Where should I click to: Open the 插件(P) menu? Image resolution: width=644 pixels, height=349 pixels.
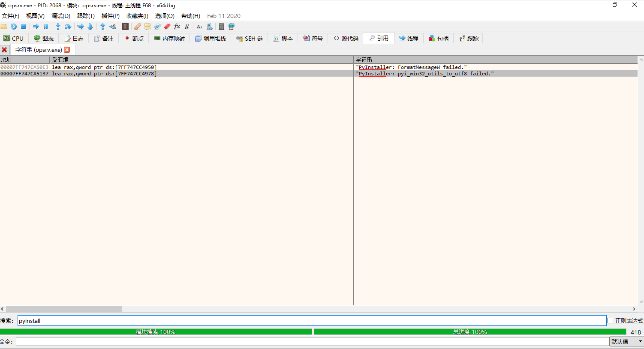pyautogui.click(x=111, y=16)
